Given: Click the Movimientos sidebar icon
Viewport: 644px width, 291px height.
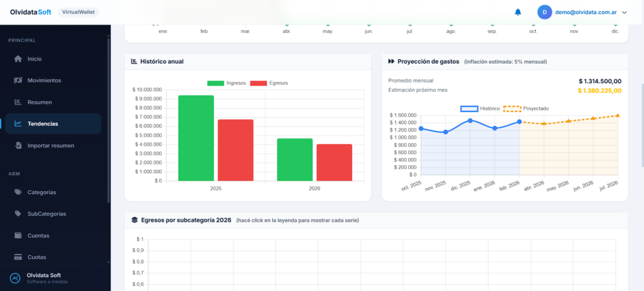Looking at the screenshot, I should point(18,81).
